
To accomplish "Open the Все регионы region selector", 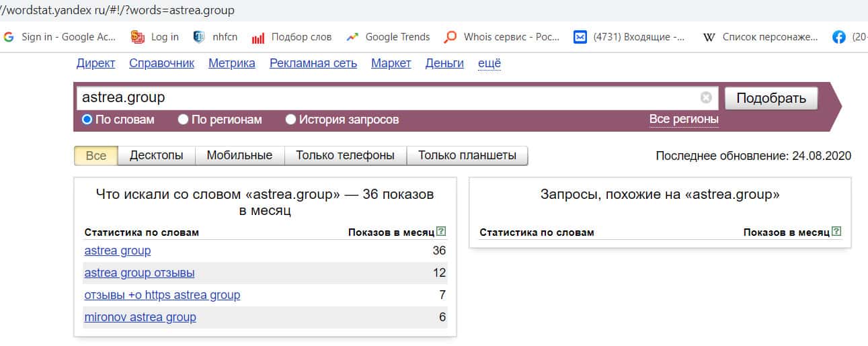I will point(683,120).
